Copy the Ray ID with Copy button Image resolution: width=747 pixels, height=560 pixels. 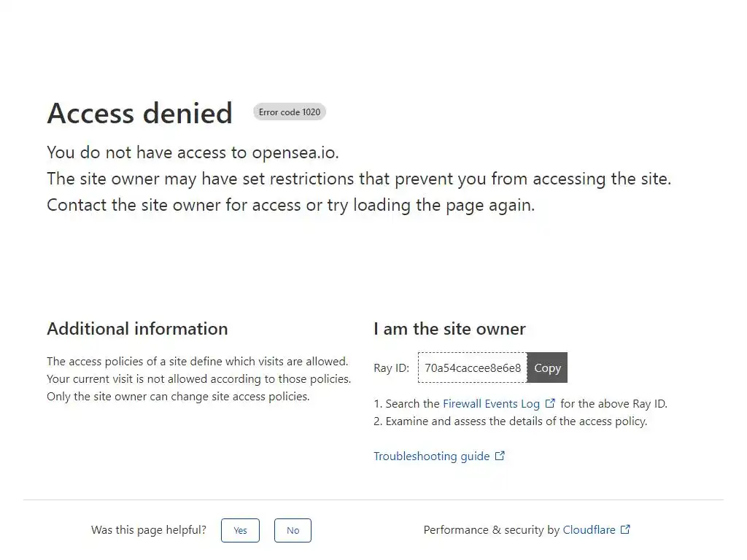click(547, 367)
